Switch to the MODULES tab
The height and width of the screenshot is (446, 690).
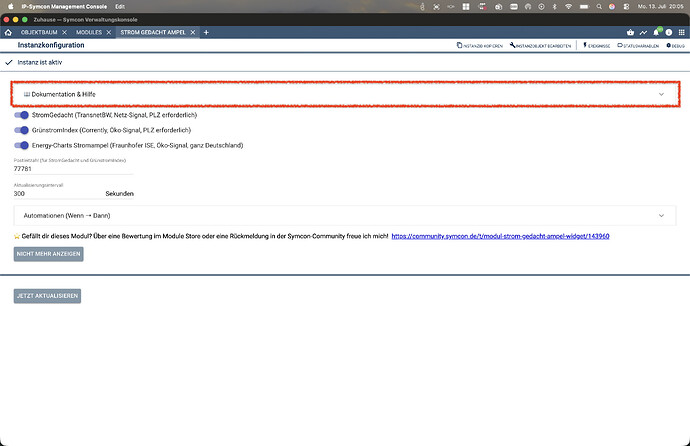pos(89,32)
